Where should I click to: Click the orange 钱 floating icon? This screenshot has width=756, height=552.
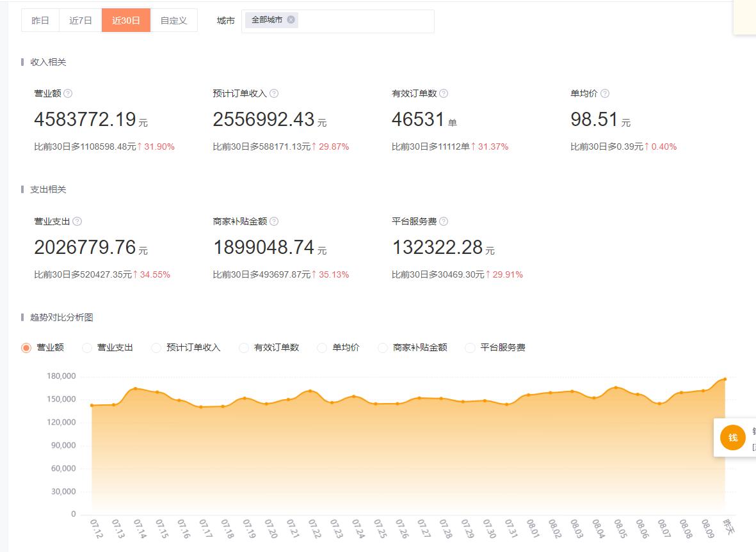coord(732,438)
